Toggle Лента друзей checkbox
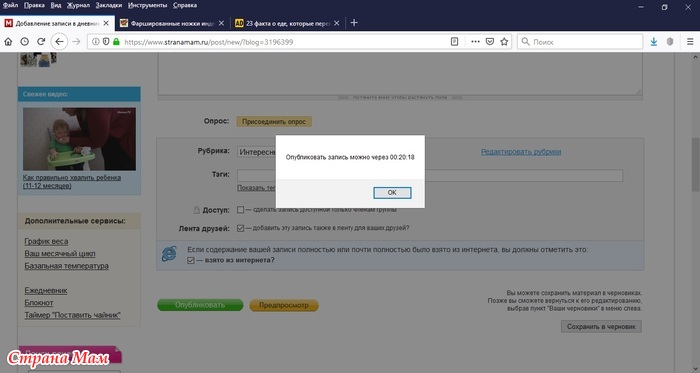The width and height of the screenshot is (700, 373). click(240, 228)
